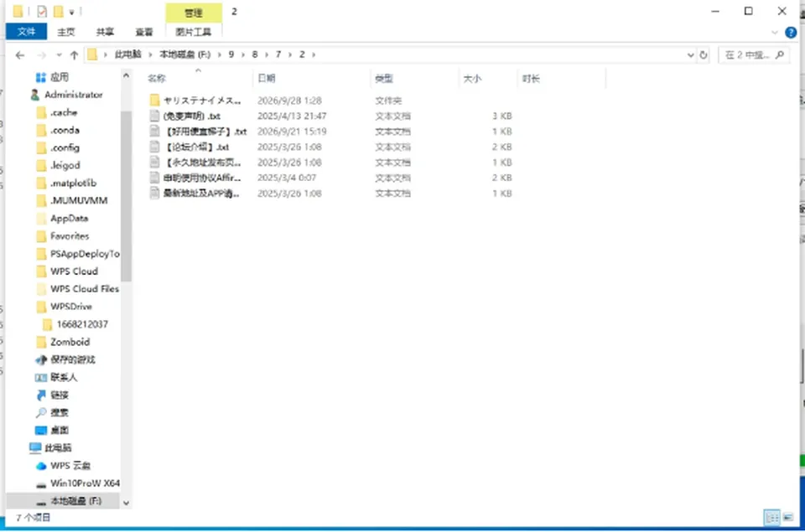Open the recent locations dropdown arrow
Viewport: 805px width, 532px height.
click(59, 55)
